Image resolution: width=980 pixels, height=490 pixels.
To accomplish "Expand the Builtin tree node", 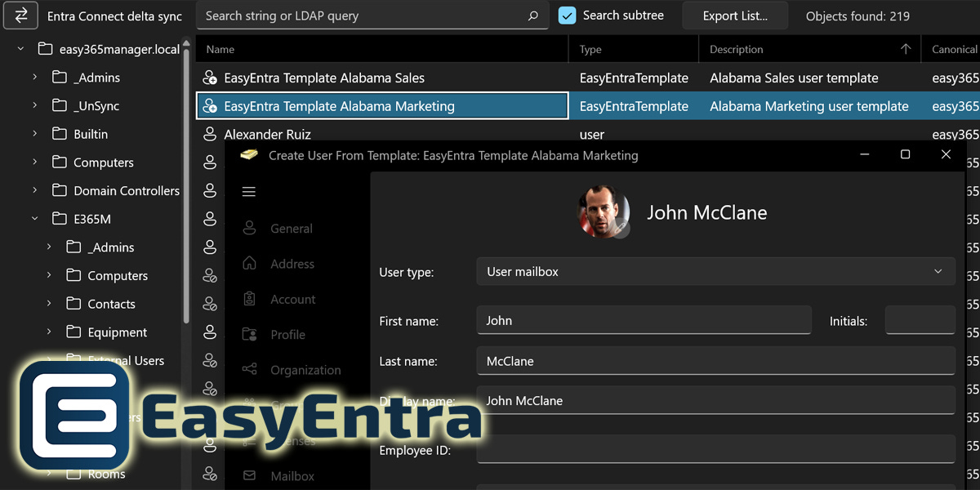I will click(x=34, y=134).
